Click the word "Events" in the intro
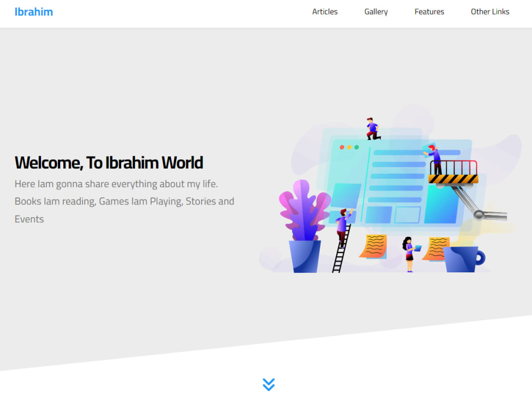The image size is (532, 399). 29,219
